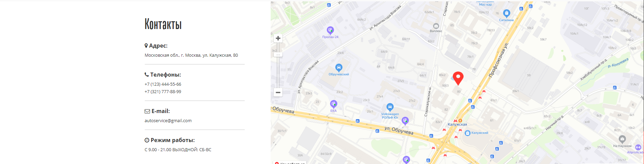This screenshot has width=644, height=164.
Task: Click phone number +7 (123) 444-55-66
Action: coord(163,84)
